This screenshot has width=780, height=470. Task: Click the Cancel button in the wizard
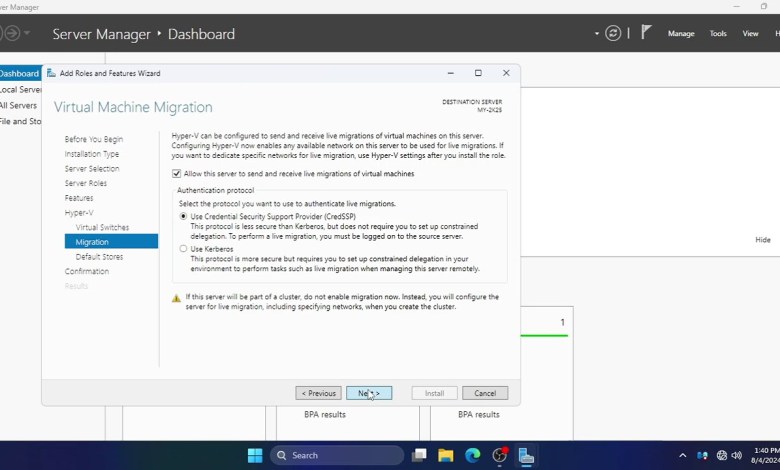(x=485, y=393)
